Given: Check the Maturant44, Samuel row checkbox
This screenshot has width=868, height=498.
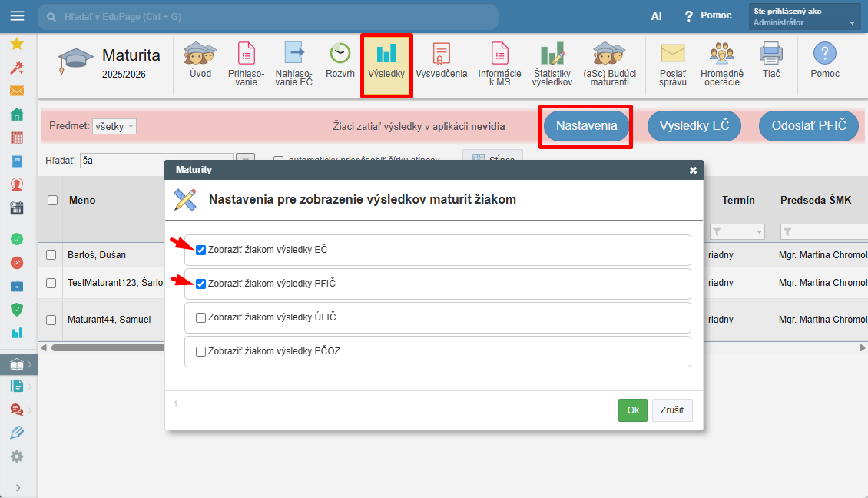Looking at the screenshot, I should tap(51, 320).
